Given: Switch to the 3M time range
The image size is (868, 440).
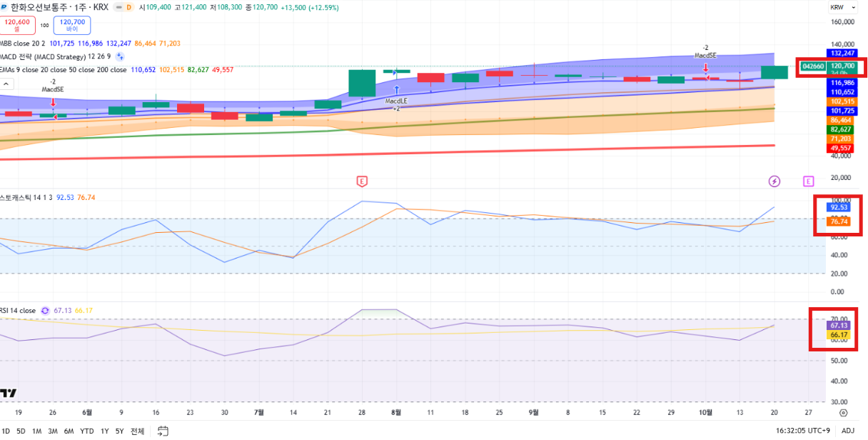Looking at the screenshot, I should click(x=53, y=431).
